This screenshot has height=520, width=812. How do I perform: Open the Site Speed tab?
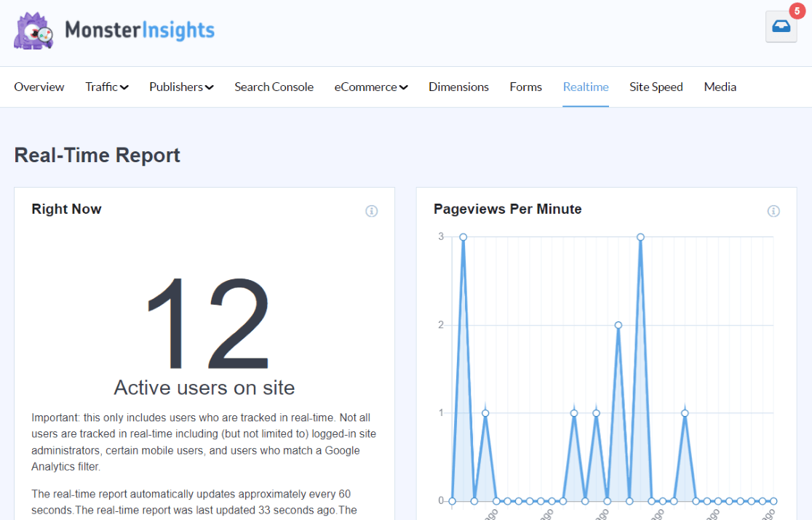656,87
